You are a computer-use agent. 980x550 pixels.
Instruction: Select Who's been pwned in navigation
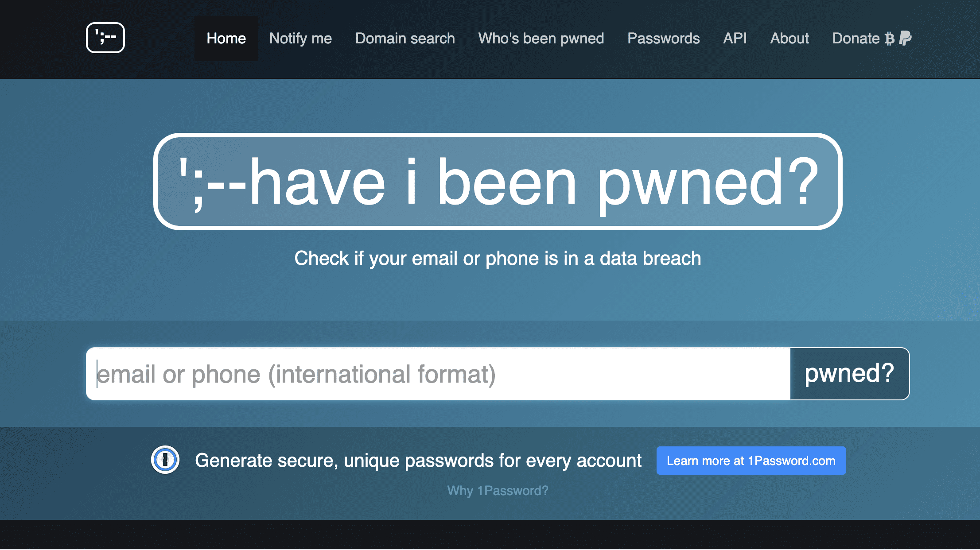(x=541, y=39)
